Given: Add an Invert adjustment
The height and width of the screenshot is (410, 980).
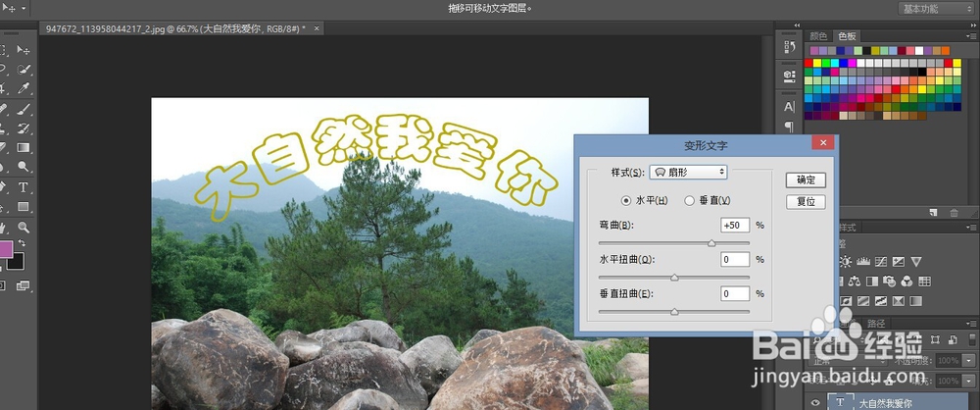Looking at the screenshot, I should coord(846,301).
